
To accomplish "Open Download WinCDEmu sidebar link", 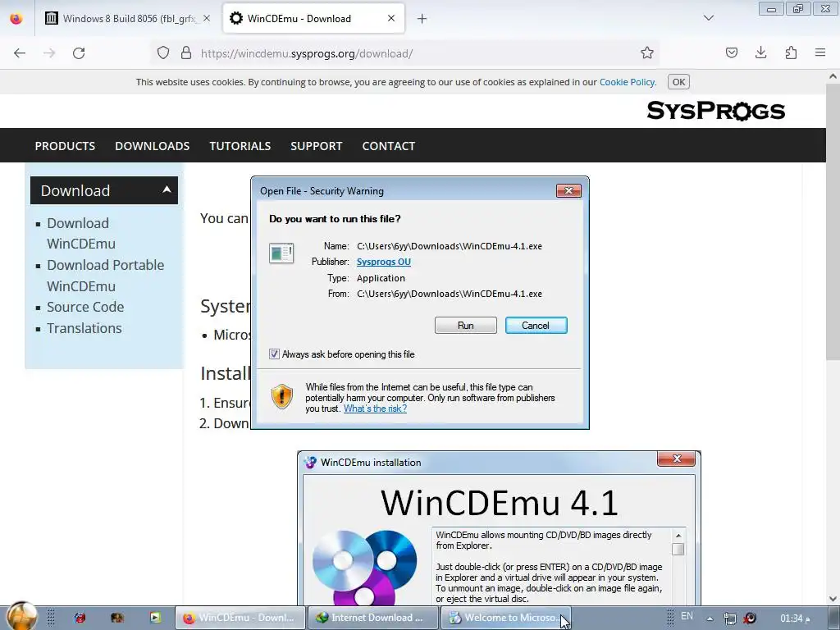I will [x=81, y=233].
